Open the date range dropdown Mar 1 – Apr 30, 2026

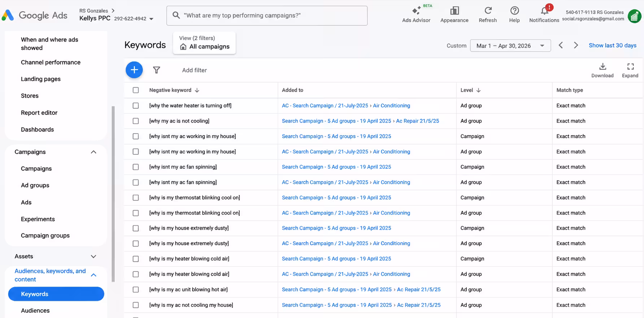click(x=510, y=45)
